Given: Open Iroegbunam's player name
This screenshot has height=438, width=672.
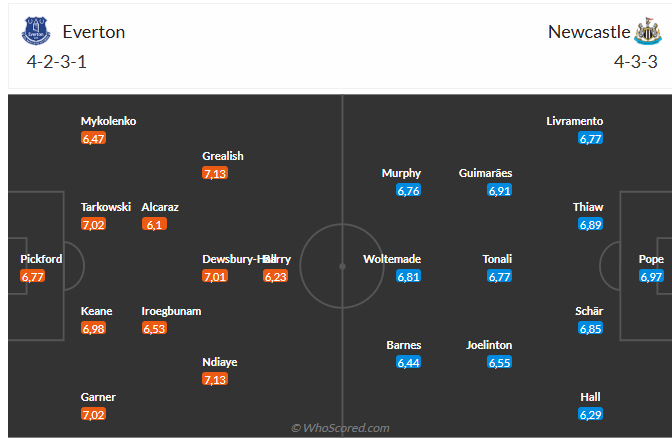Looking at the screenshot, I should [171, 311].
